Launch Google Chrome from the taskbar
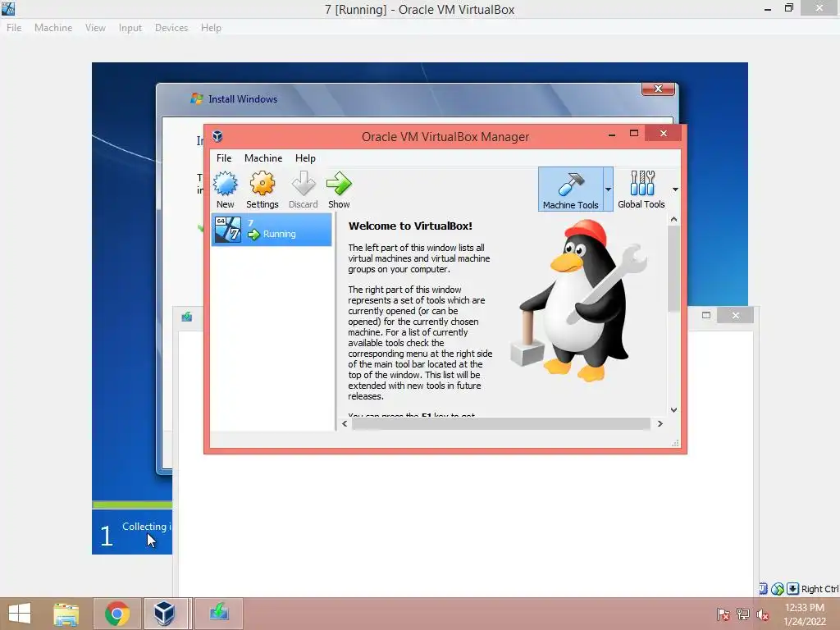Screen dimensions: 840x630 [116, 614]
